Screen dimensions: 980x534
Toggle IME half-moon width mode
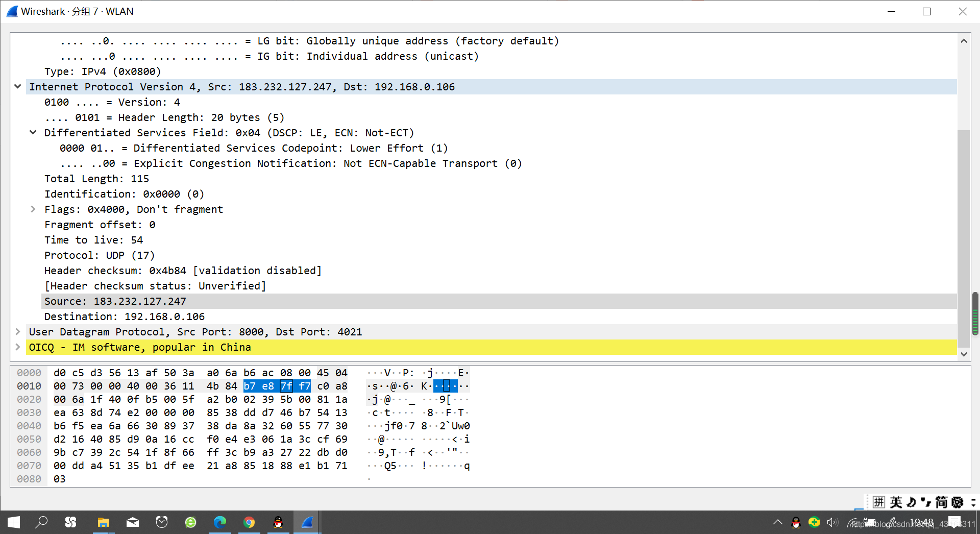point(912,502)
